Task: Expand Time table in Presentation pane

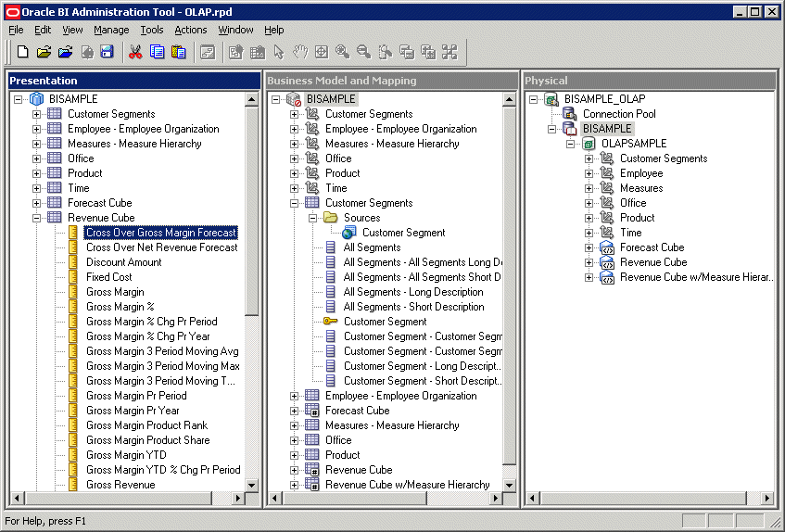Action: (37, 188)
